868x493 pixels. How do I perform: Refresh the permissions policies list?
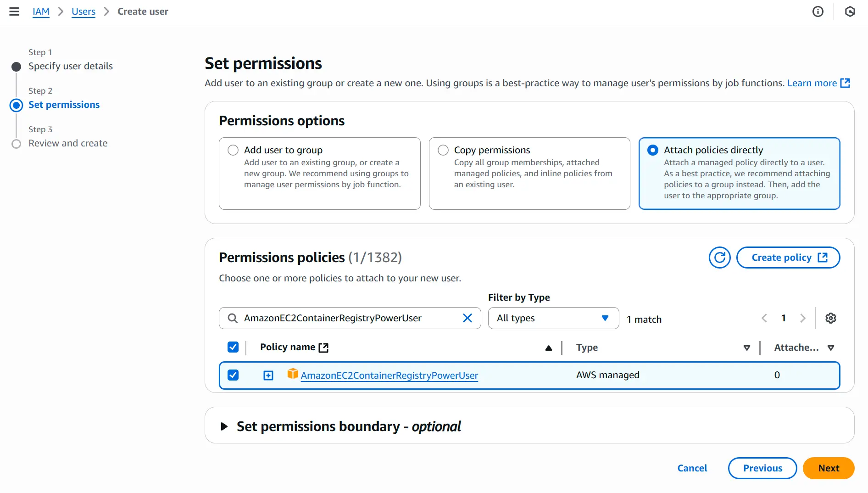point(719,258)
